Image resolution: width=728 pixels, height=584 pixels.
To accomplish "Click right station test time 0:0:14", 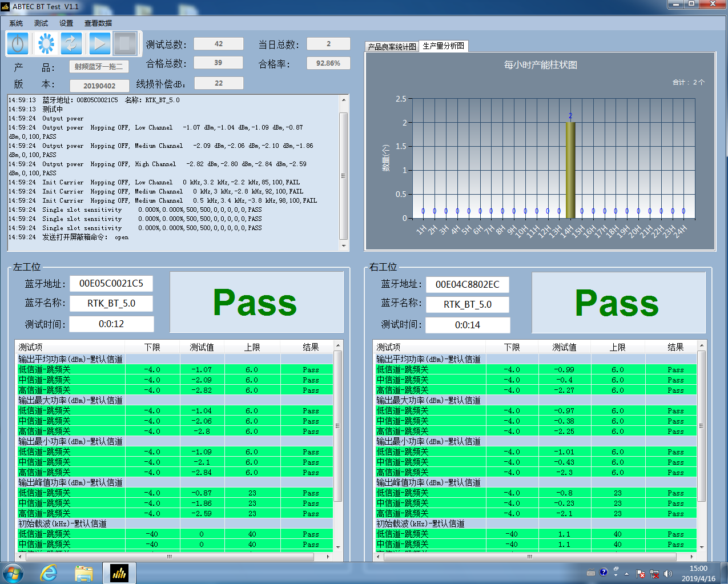I will point(468,325).
